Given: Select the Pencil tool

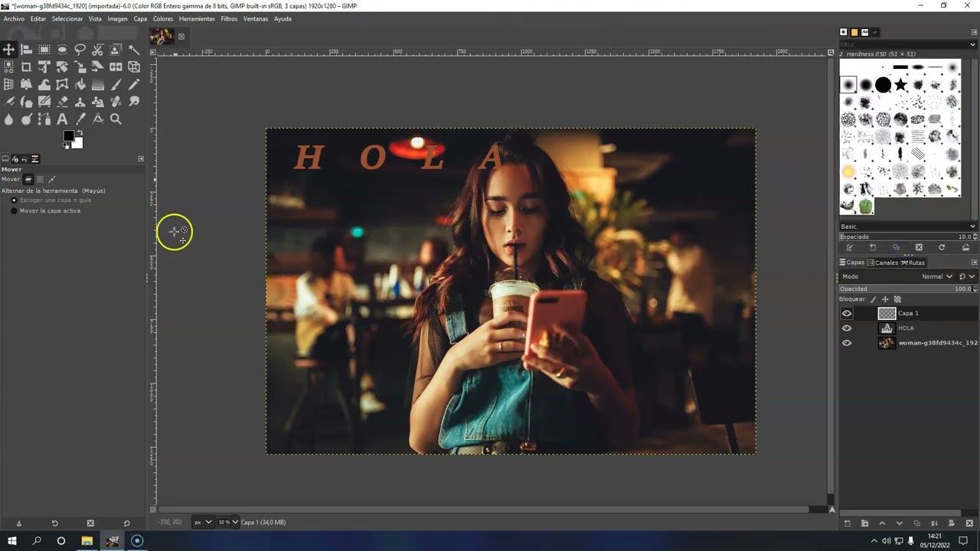Looking at the screenshot, I should click(x=134, y=84).
